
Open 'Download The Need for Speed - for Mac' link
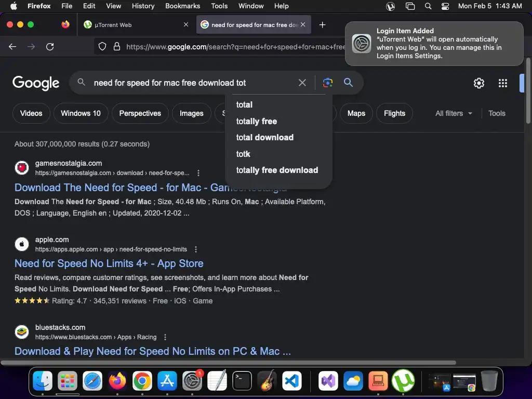pos(151,188)
